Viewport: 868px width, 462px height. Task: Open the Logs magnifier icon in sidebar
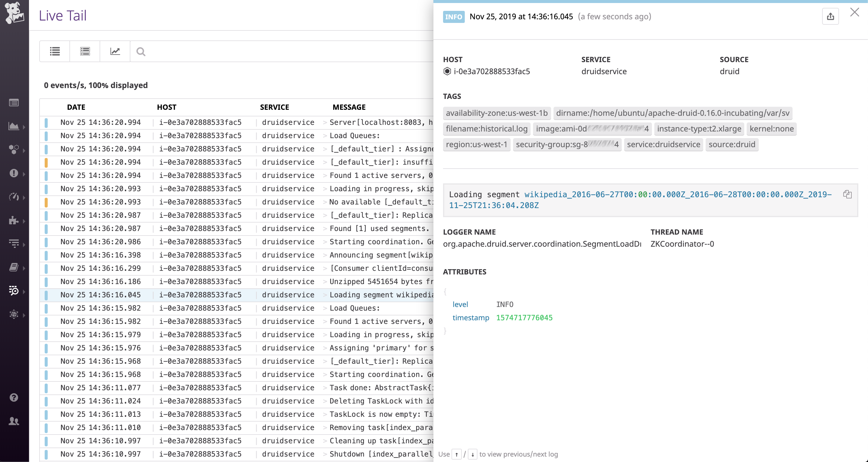[x=14, y=291]
